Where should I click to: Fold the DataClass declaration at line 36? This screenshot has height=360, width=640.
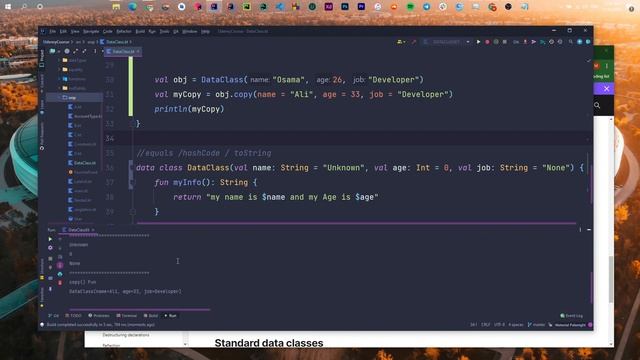[131, 168]
